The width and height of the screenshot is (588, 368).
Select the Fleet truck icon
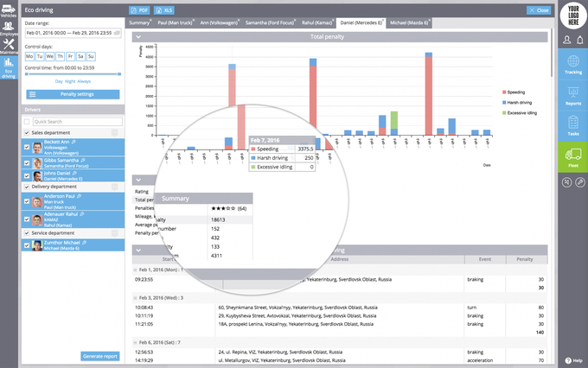pyautogui.click(x=572, y=157)
